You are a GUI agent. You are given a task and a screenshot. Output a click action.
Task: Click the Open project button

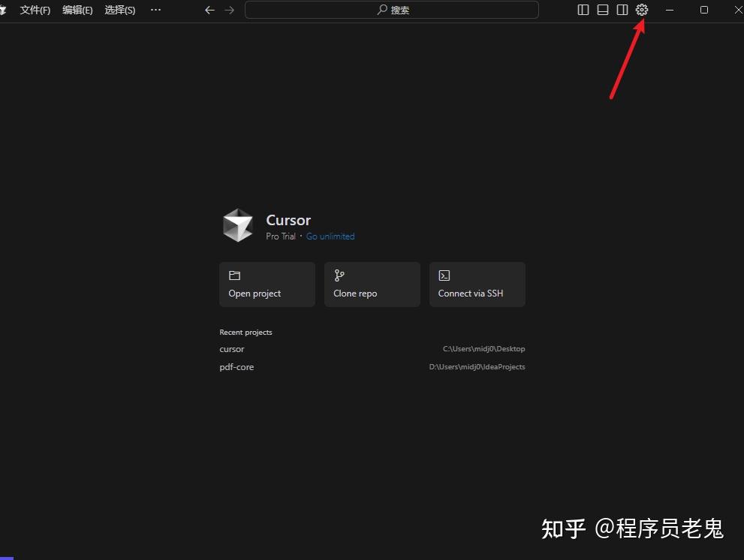pos(267,285)
